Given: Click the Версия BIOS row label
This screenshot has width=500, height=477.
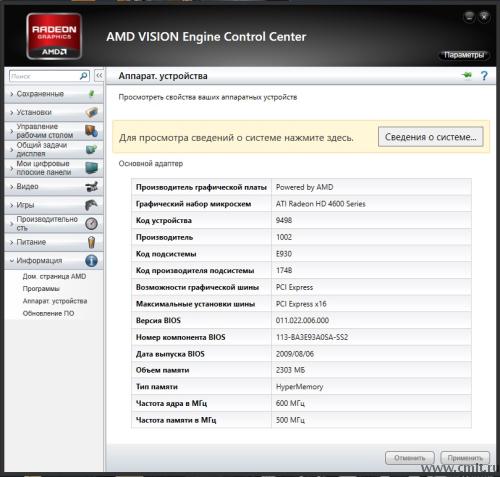Looking at the screenshot, I should click(x=158, y=320).
